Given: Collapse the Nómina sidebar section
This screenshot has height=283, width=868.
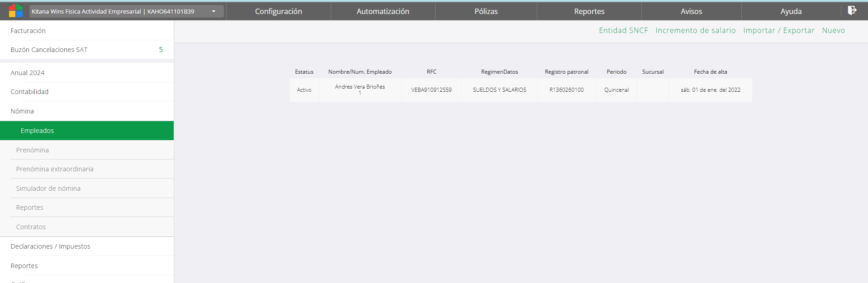Looking at the screenshot, I should [x=22, y=111].
